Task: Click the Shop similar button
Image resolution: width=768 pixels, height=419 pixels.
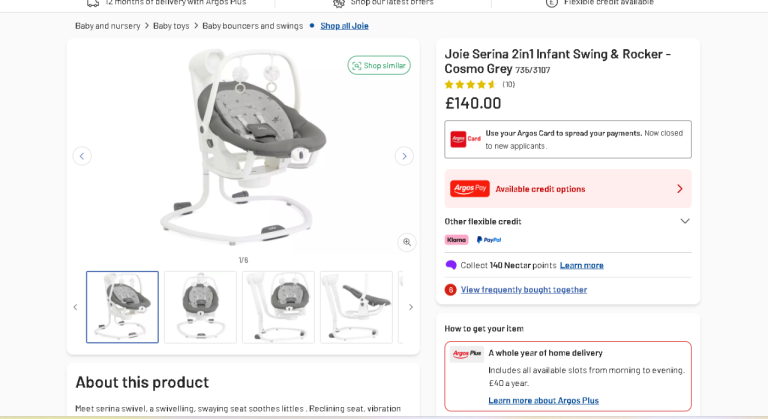Action: 379,66
